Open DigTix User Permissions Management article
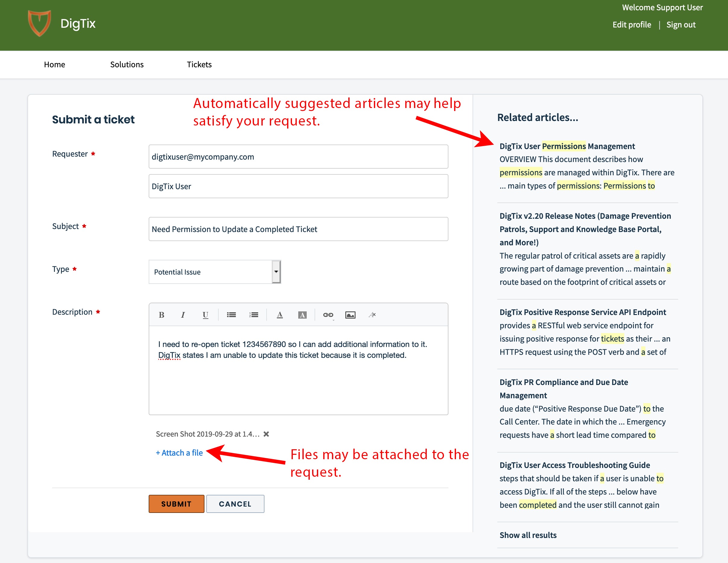Viewport: 728px width, 563px height. 567,146
